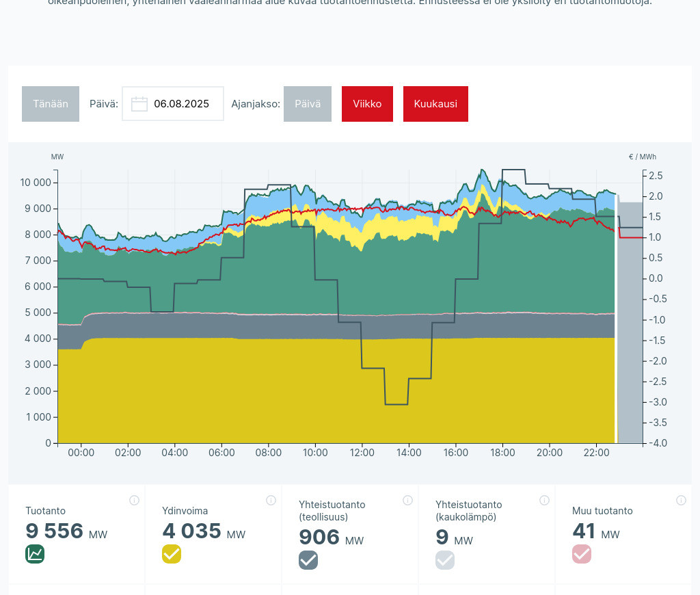Click the yellow nuclear area in chart
Screen dimensions: 700x595
tap(273, 397)
